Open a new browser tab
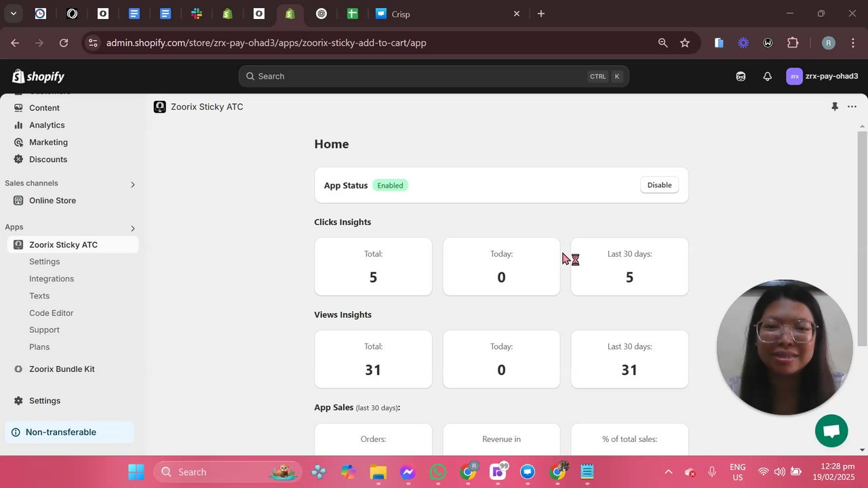This screenshot has height=488, width=868. click(541, 14)
